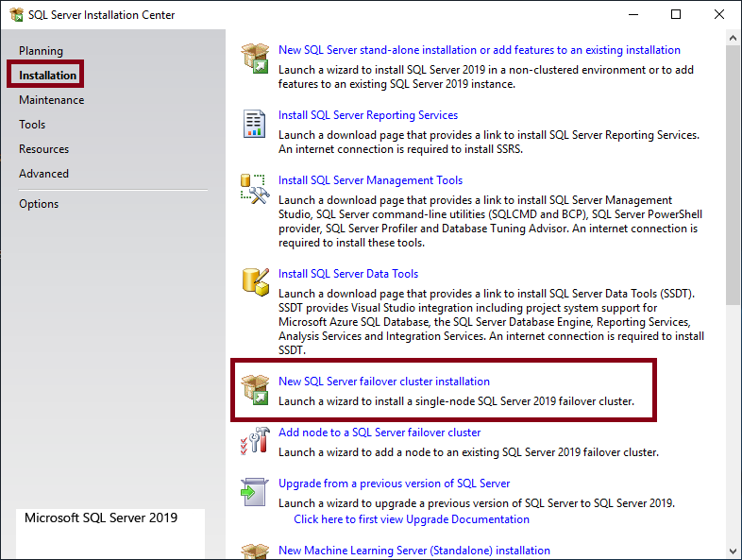The height and width of the screenshot is (560, 742).
Task: Open the Upgrade Documentation link
Action: pyautogui.click(x=412, y=519)
